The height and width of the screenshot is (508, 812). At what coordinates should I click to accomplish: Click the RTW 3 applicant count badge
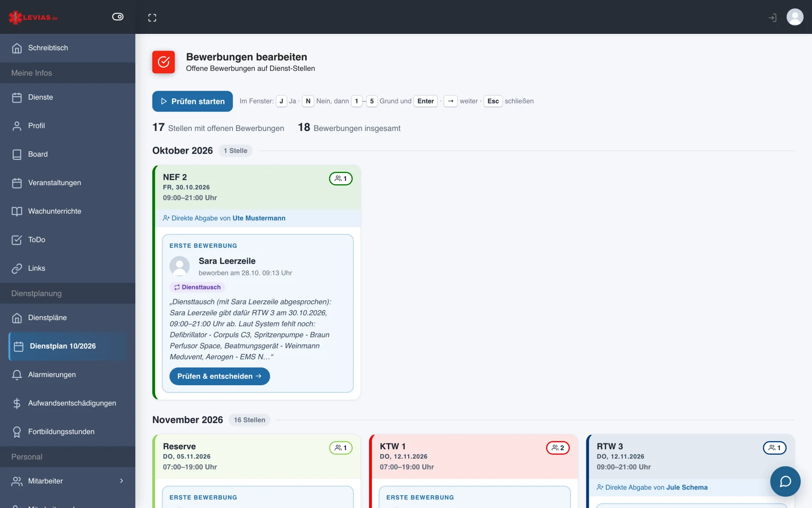pos(775,448)
